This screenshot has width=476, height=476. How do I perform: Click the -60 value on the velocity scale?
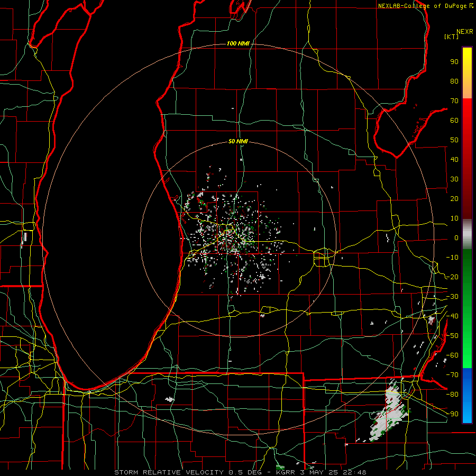(452, 355)
